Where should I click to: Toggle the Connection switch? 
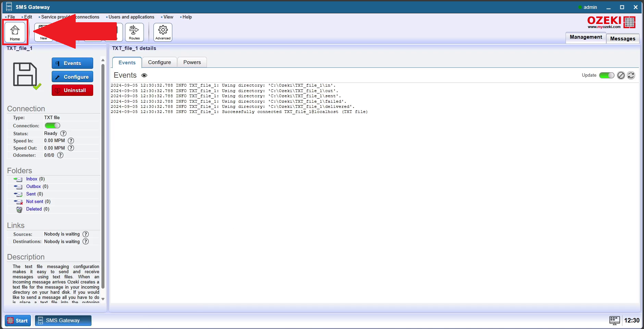52,126
